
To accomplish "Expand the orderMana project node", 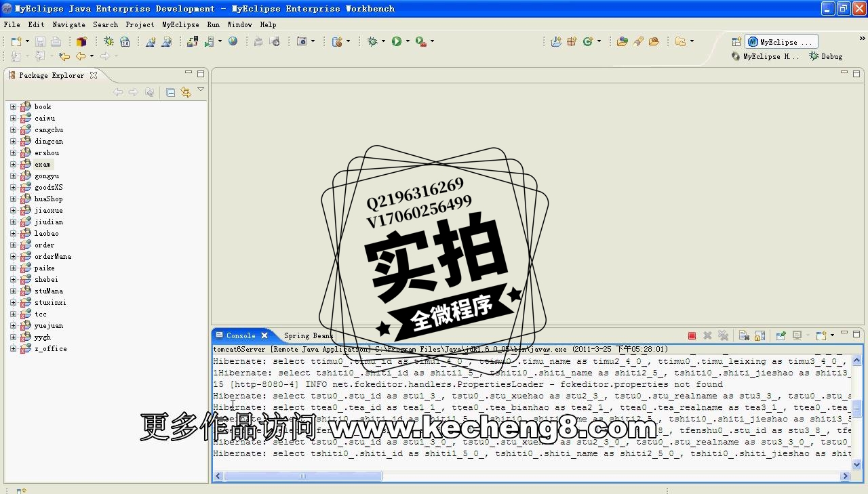I will (13, 256).
